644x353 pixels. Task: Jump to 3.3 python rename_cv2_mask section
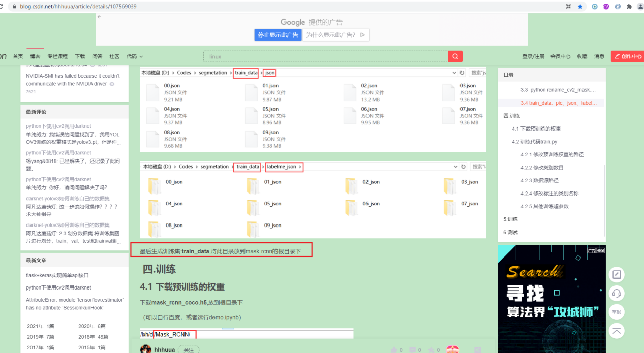tap(558, 90)
